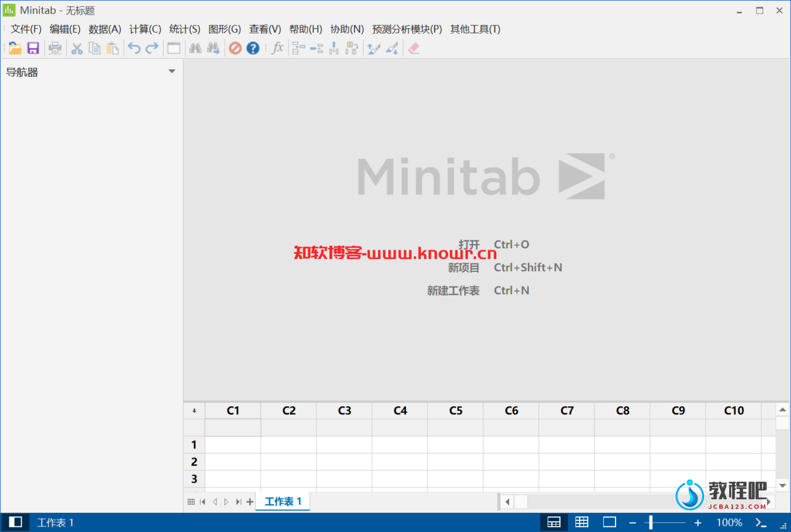Open the 协助(N) menu
Viewport: 791px width, 532px height.
(x=347, y=29)
